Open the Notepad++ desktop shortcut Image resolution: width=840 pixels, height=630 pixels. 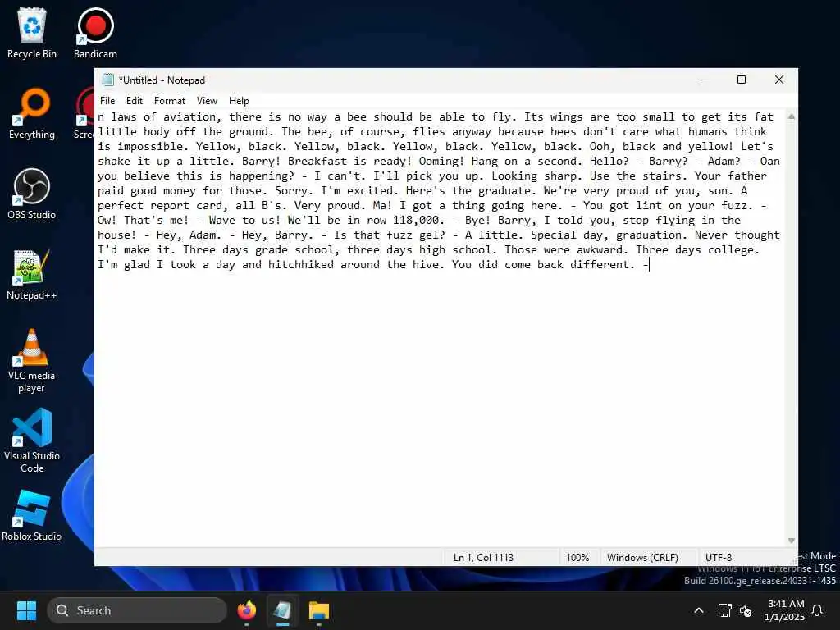pos(32,274)
